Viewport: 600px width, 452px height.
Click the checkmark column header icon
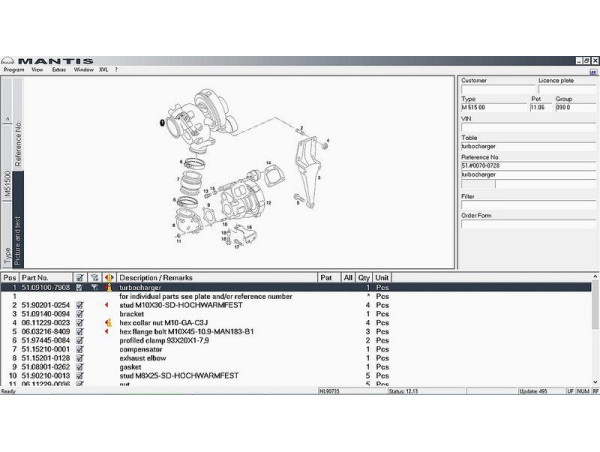tap(79, 277)
